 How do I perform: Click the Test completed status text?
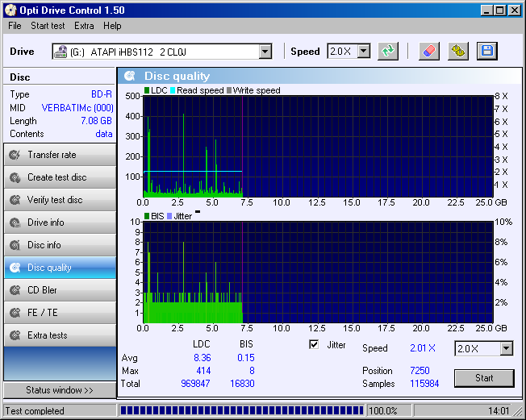pyautogui.click(x=35, y=411)
